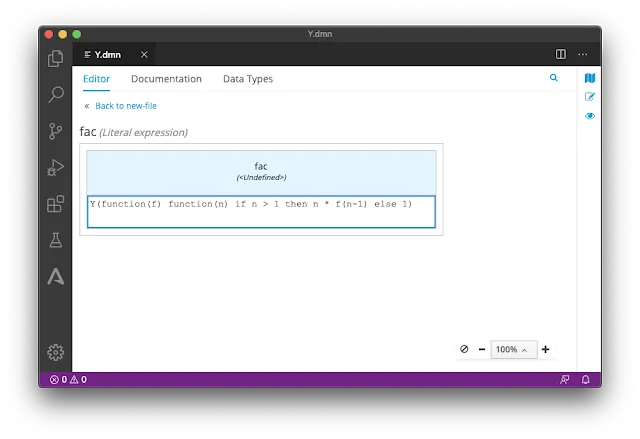640x439 pixels.
Task: Click the literal expression text field
Action: click(261, 212)
